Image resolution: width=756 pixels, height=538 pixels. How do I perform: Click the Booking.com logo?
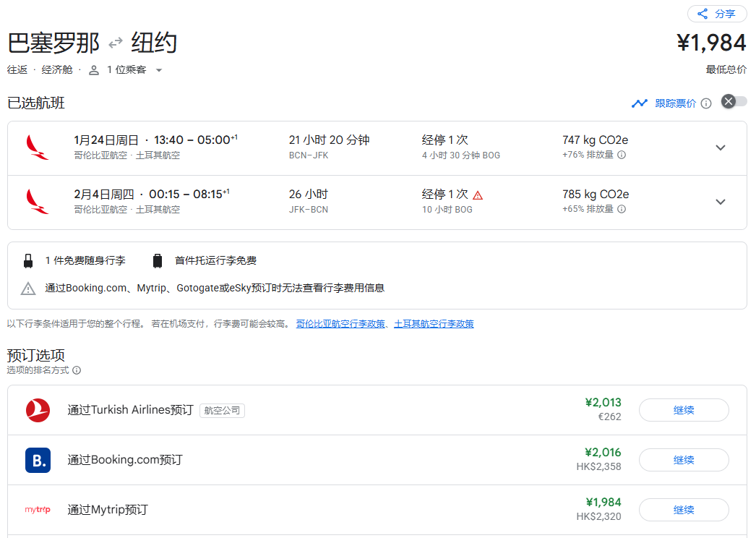[x=38, y=461]
